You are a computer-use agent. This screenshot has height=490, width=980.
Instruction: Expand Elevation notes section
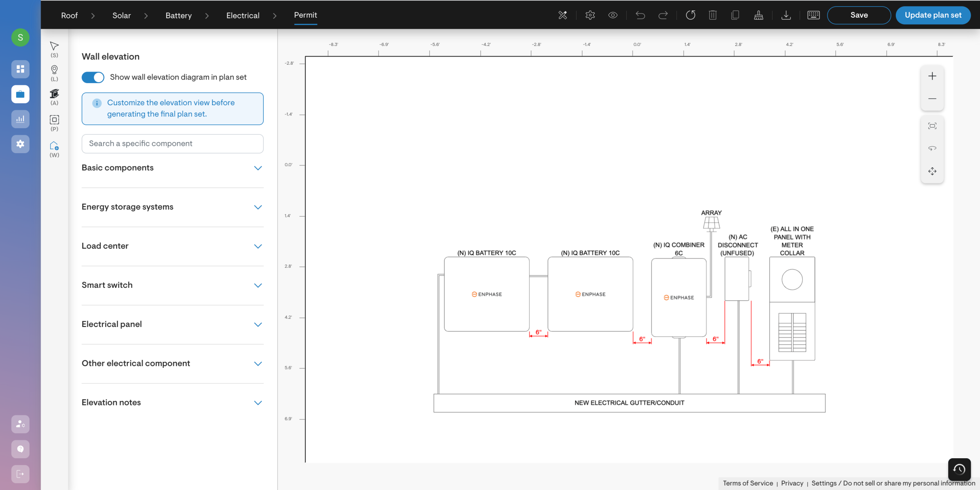258,403
